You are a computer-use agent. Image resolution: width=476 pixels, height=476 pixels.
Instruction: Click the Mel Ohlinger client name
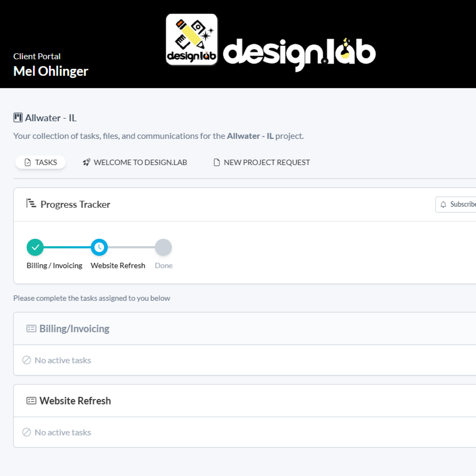point(50,71)
